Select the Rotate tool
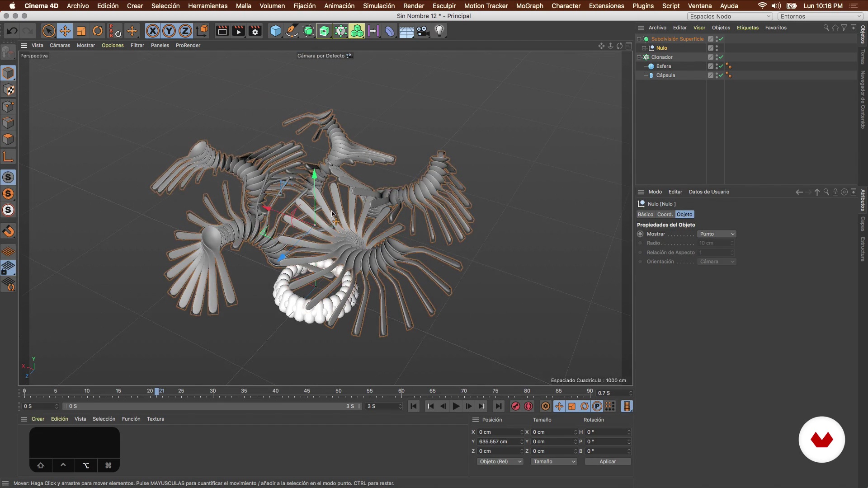The image size is (868, 488). coord(98,31)
